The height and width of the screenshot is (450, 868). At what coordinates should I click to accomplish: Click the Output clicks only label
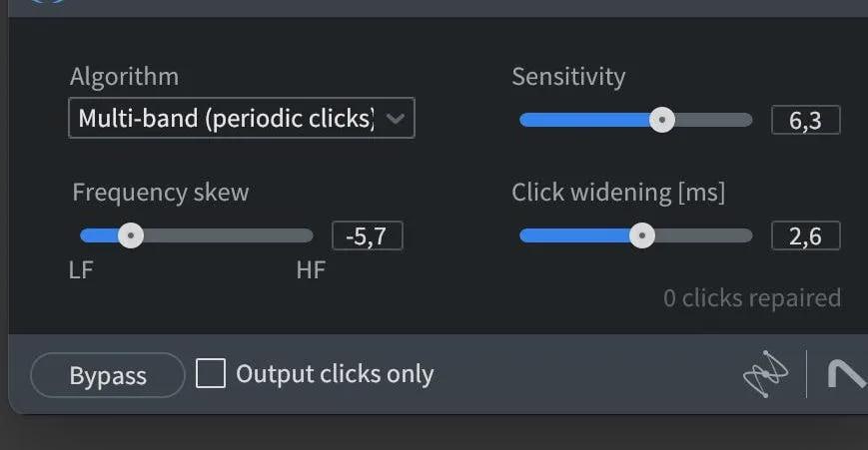point(335,374)
